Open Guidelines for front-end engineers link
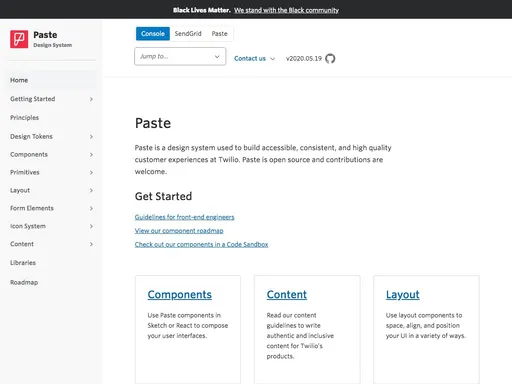The image size is (512, 384). point(184,217)
